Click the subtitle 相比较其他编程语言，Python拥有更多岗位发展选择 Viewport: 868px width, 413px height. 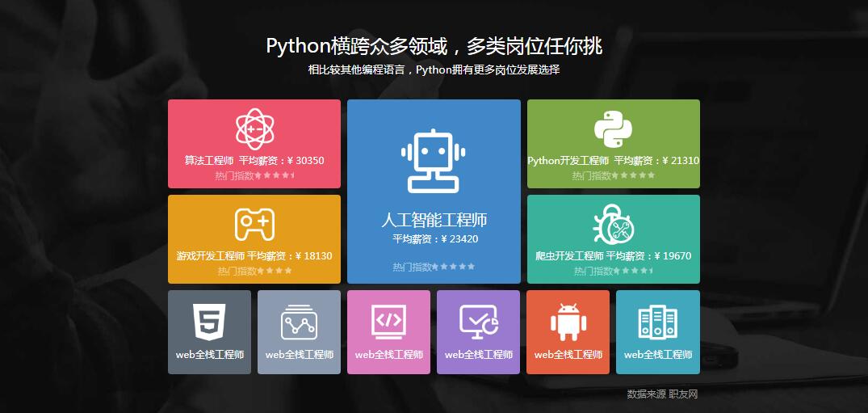coord(434,70)
